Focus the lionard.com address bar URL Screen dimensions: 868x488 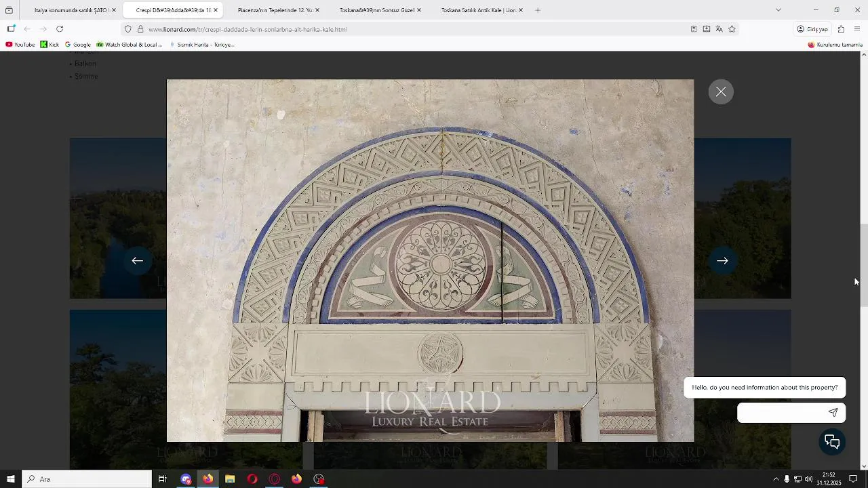coord(248,29)
